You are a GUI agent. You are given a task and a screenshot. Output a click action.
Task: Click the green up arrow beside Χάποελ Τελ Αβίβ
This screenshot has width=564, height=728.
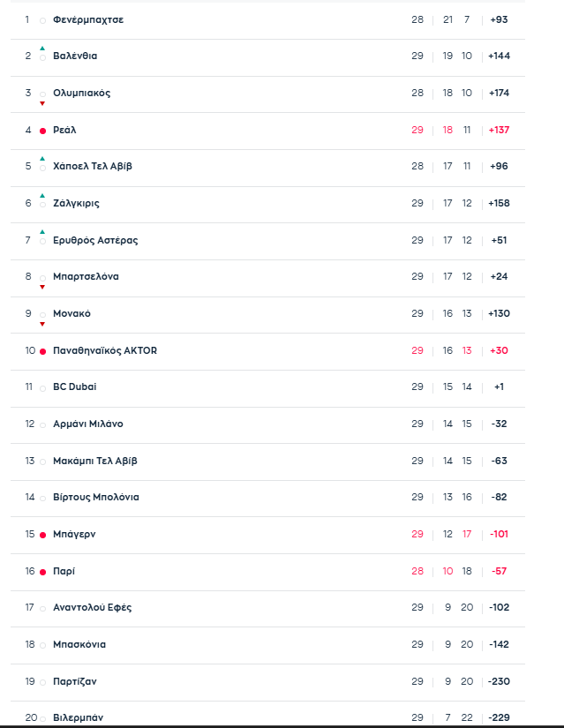(x=42, y=159)
